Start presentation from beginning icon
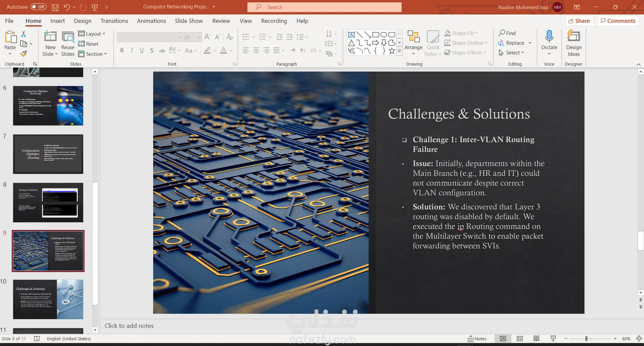Viewport: 644px width, 346px height. coord(95,7)
